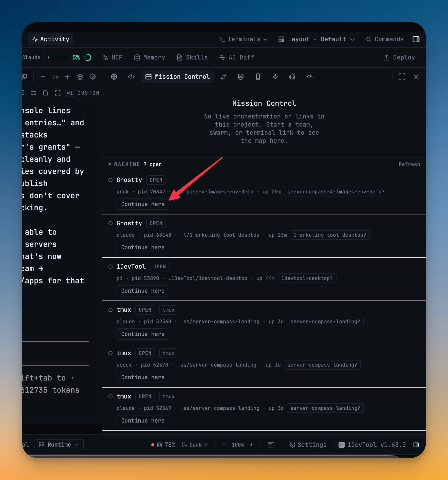This screenshot has height=480, width=448.
Task: Select radio for Ghostty grok pid 70847
Action: pyautogui.click(x=110, y=180)
